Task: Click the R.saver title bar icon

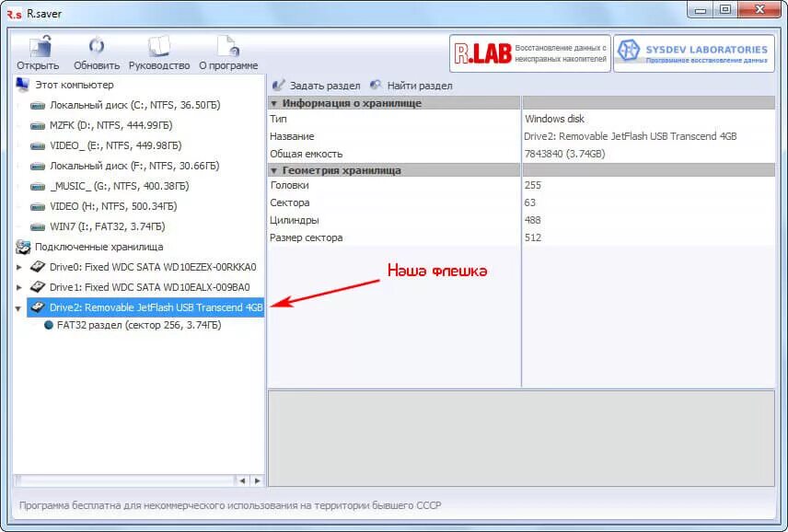Action: [x=14, y=14]
